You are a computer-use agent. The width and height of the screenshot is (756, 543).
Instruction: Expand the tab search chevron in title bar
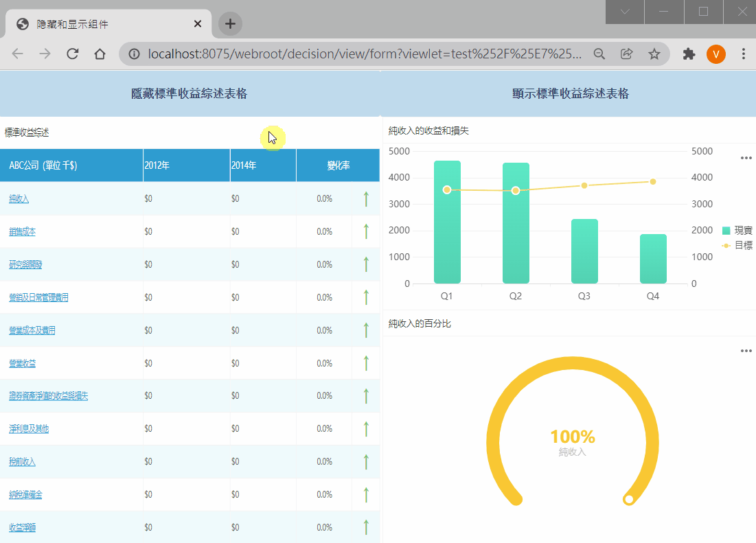click(625, 12)
